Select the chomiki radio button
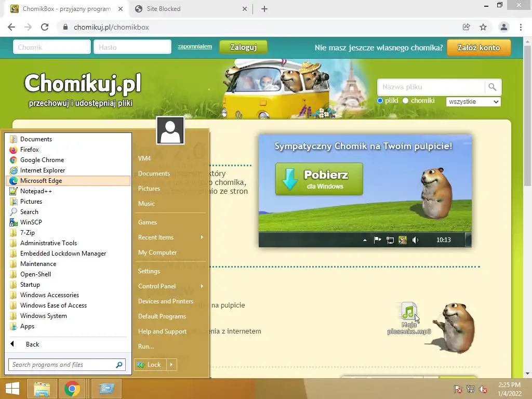The width and height of the screenshot is (532, 399). tap(405, 101)
